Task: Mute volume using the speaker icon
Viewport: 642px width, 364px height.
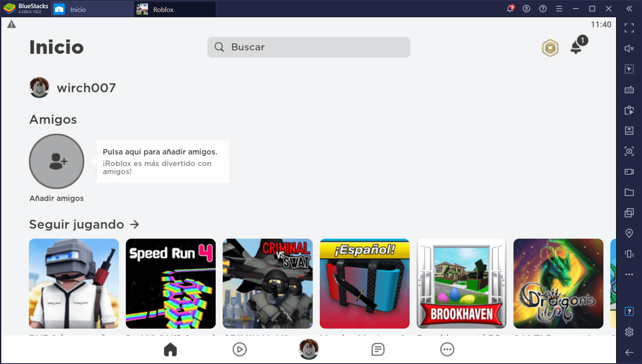Action: click(x=629, y=48)
